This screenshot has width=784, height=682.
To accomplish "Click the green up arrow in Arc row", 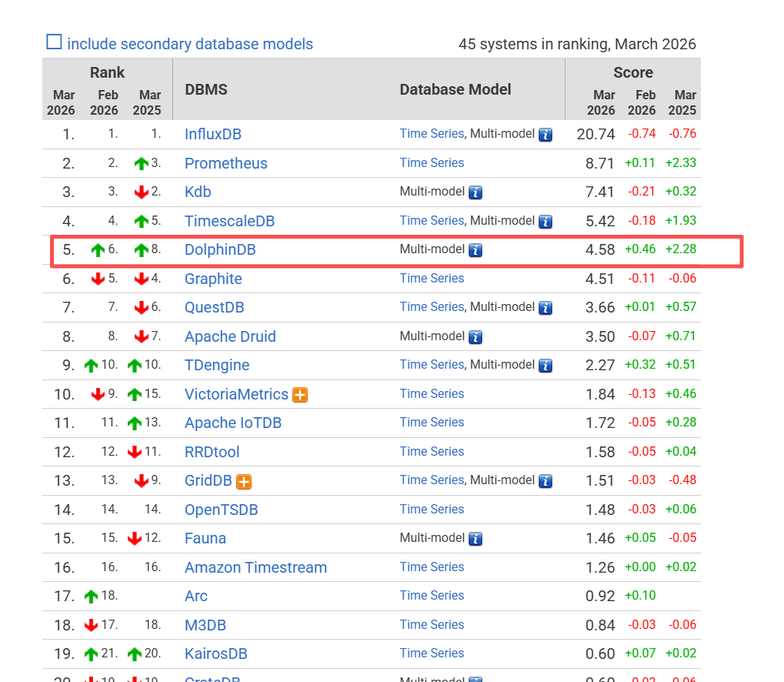I will [91, 597].
